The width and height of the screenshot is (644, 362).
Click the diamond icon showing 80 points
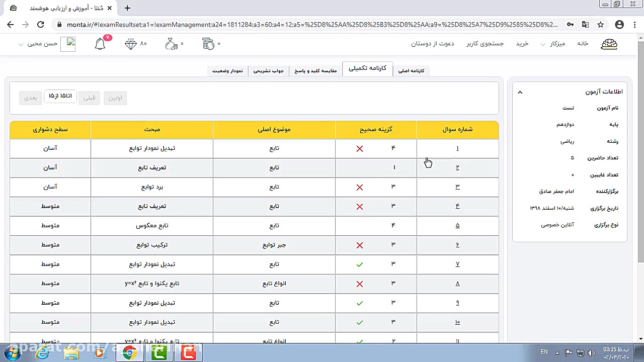point(130,44)
